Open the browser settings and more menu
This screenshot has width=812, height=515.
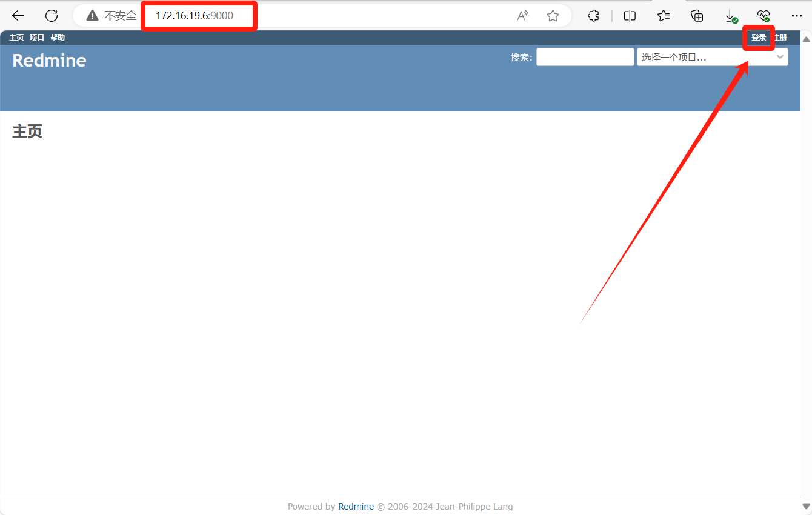pos(796,16)
